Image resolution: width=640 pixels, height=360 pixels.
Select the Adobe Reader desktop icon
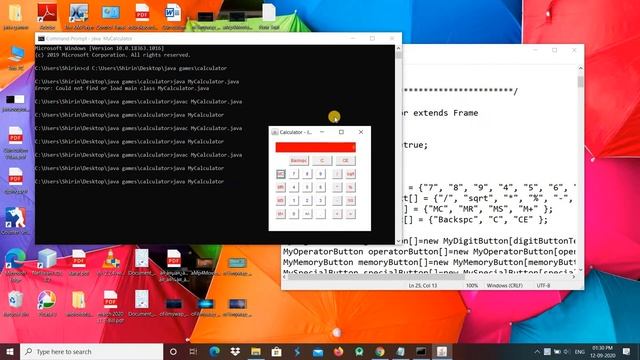[x=47, y=16]
